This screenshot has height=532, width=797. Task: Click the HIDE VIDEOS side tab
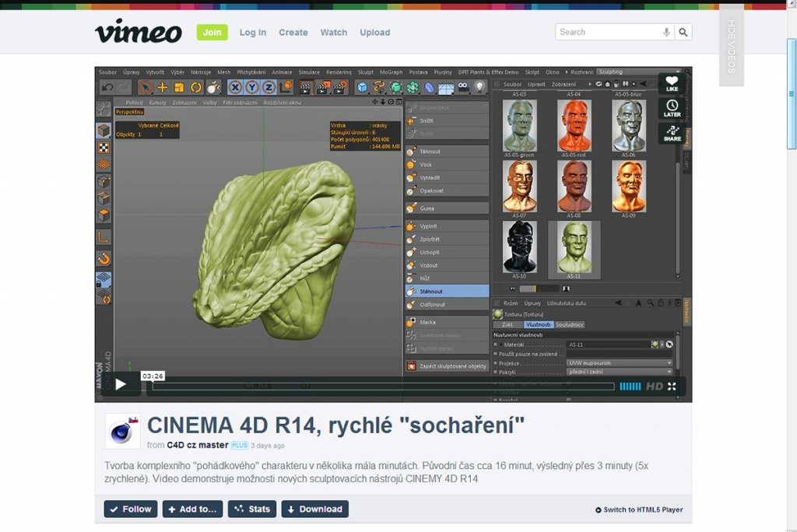[732, 46]
